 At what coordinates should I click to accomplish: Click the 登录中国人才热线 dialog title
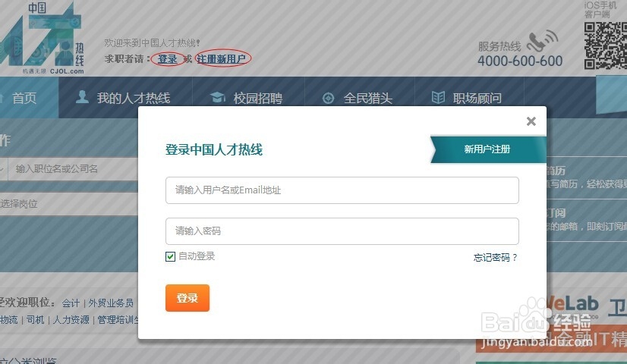214,149
